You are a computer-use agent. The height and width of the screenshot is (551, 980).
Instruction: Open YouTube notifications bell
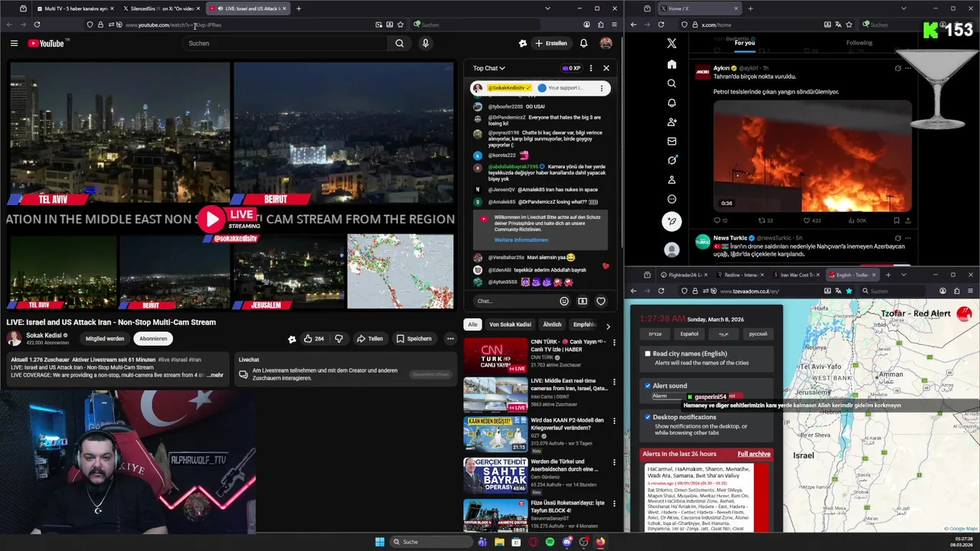(583, 44)
